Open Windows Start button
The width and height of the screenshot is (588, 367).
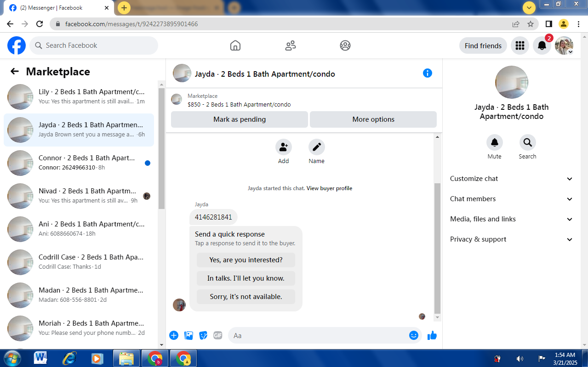click(x=12, y=358)
